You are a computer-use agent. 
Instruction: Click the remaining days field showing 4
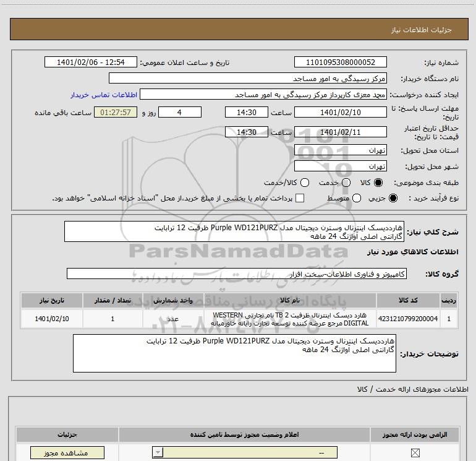[180, 112]
